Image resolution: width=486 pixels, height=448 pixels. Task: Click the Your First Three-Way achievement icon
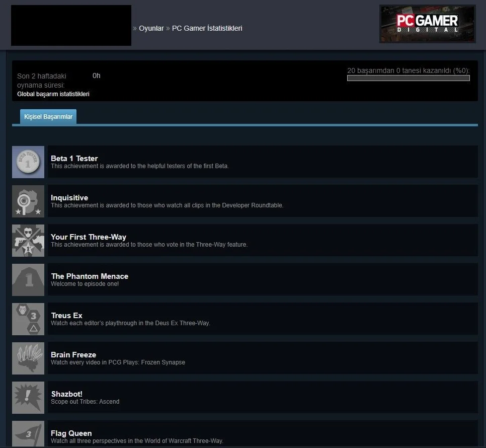(28, 241)
